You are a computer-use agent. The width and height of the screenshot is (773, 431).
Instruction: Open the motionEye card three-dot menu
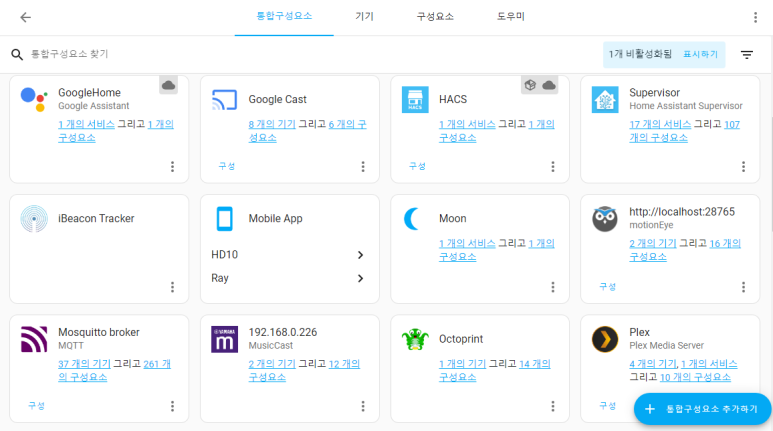(743, 287)
